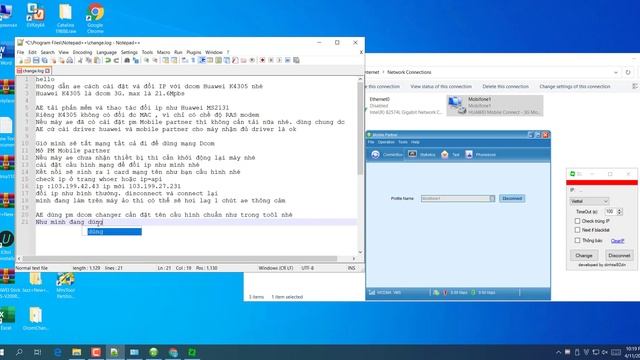Click the green Undo arrow in Notepad++ toolbar
640x360 pixels.
108,60
